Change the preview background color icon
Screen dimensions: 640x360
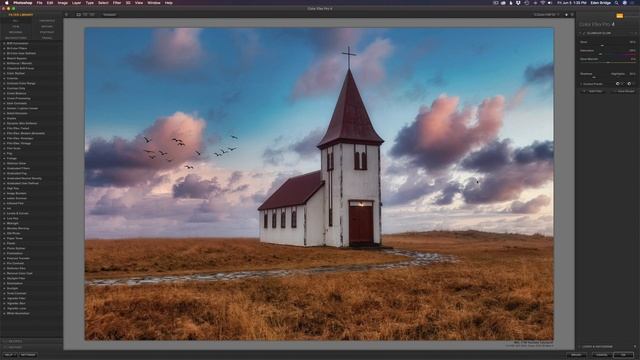(566, 15)
